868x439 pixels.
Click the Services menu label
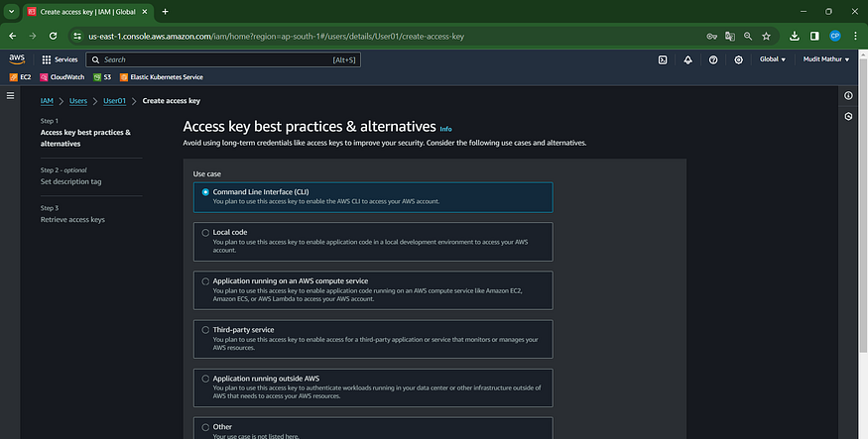coord(65,59)
